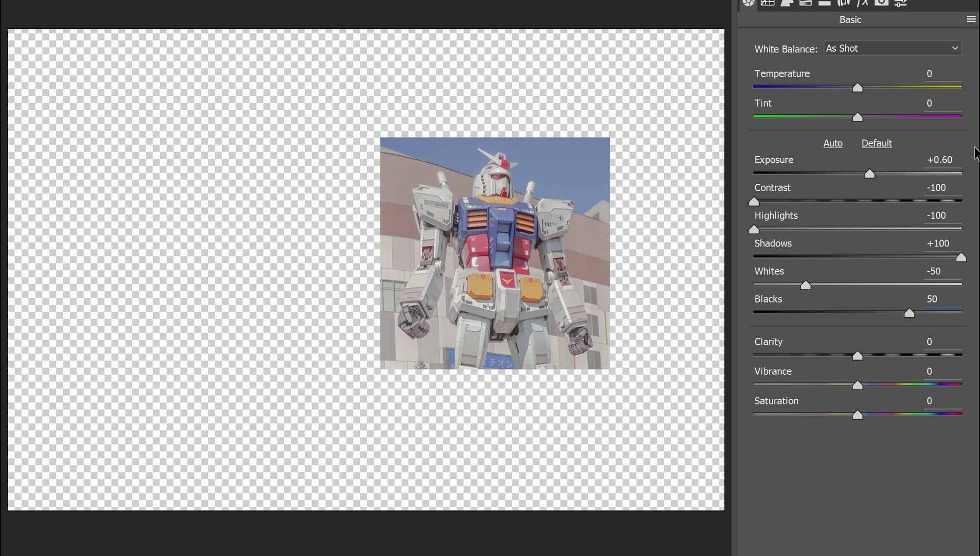
Task: Click the Blacks slider handle
Action: pyautogui.click(x=909, y=313)
